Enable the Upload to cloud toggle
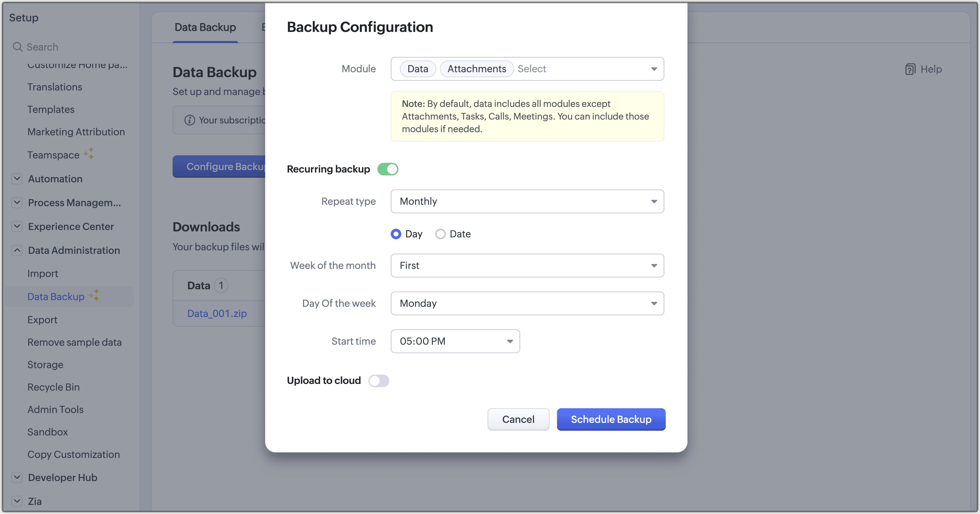 [x=378, y=381]
